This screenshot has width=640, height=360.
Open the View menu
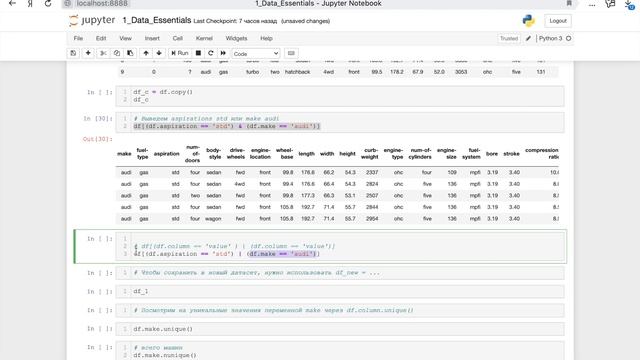(125, 38)
